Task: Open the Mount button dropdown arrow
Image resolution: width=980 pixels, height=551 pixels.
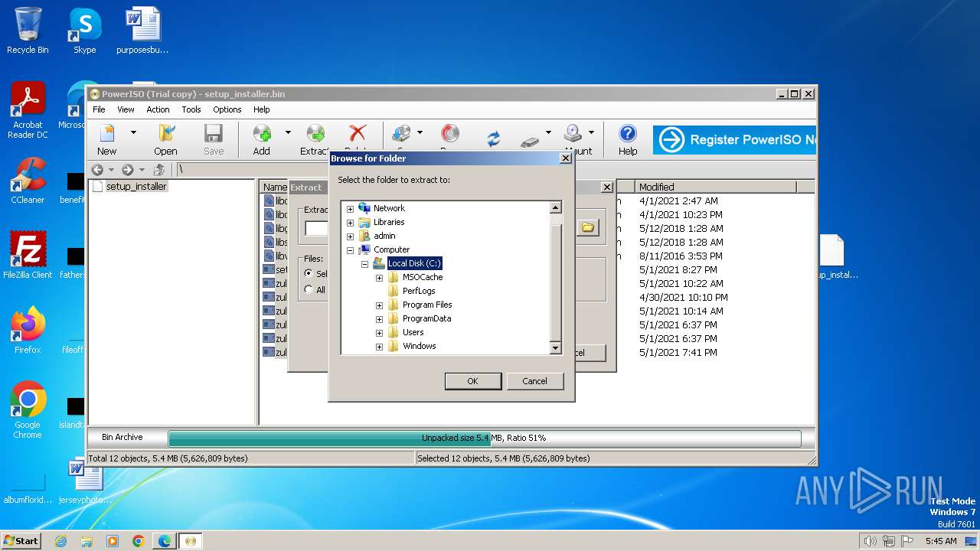Action: point(591,132)
